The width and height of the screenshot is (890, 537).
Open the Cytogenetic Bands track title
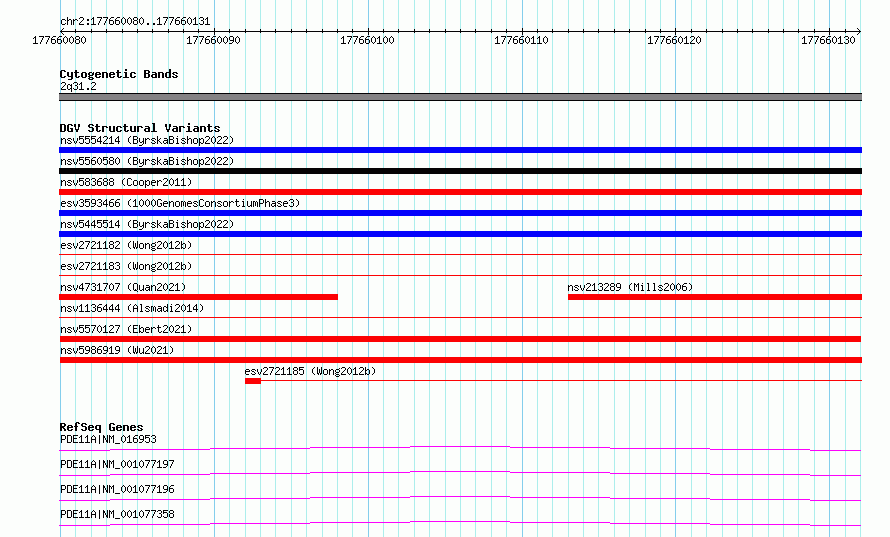coord(119,74)
